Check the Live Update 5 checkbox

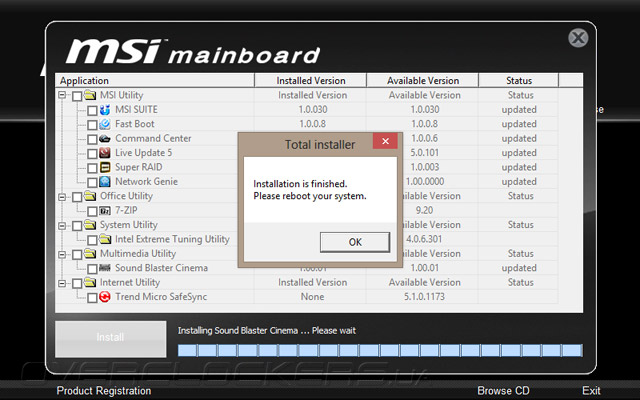click(92, 154)
